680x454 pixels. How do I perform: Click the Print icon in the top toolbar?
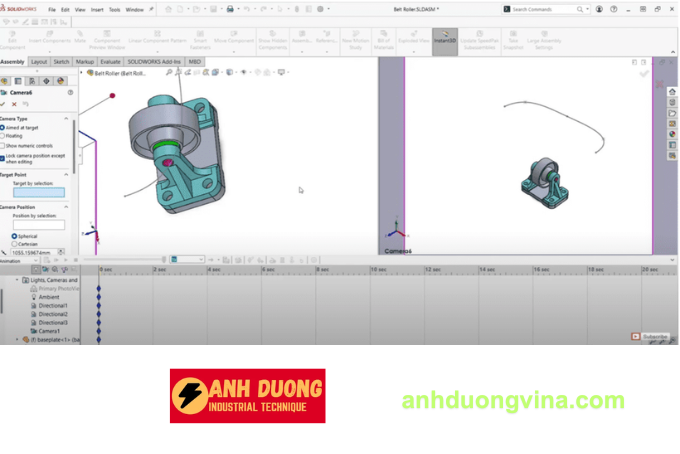[230, 9]
